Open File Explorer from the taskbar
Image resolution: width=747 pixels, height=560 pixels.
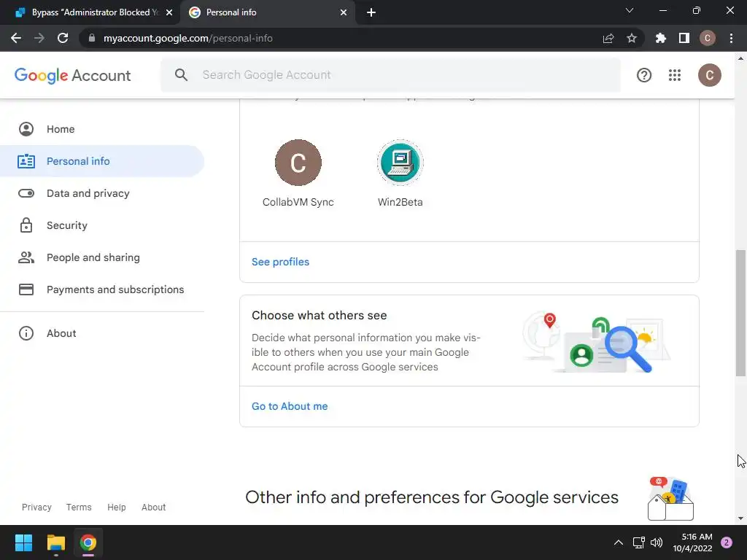pos(56,542)
